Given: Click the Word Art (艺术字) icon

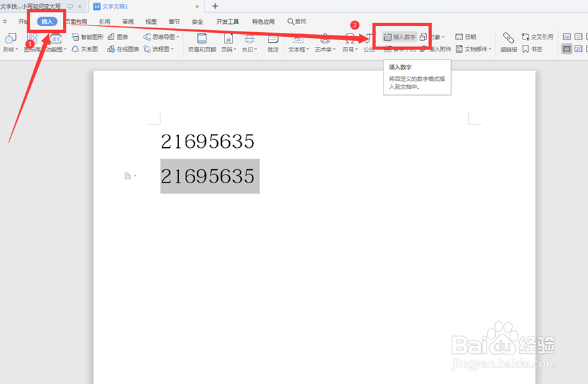Looking at the screenshot, I should [325, 38].
